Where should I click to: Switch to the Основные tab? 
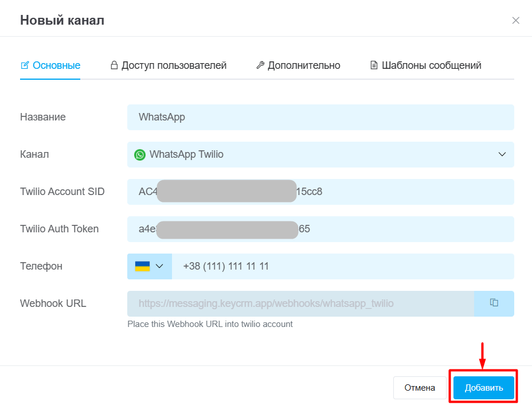click(50, 65)
